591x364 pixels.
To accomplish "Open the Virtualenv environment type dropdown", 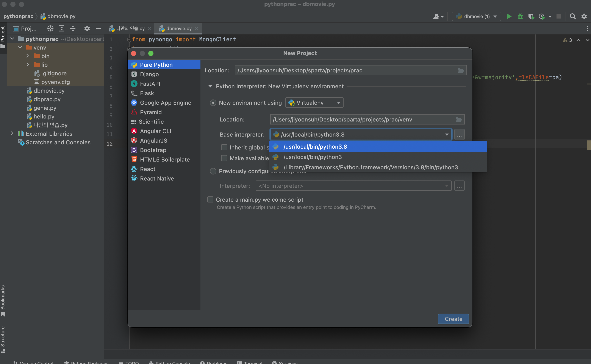I will [x=314, y=103].
